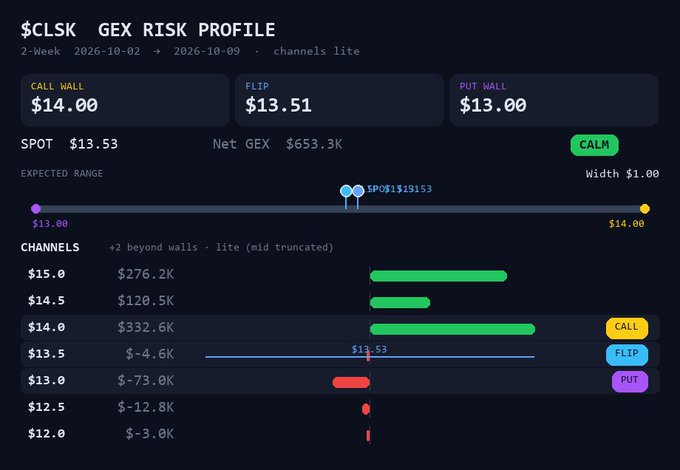680x470 pixels.
Task: Click the $-4.6K value
Action: pyautogui.click(x=150, y=354)
